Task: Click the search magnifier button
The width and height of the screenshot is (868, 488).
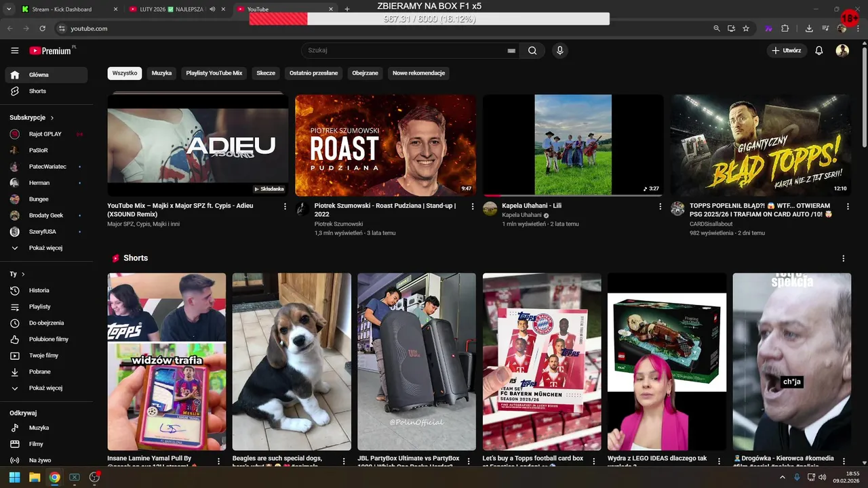Action: [532, 50]
